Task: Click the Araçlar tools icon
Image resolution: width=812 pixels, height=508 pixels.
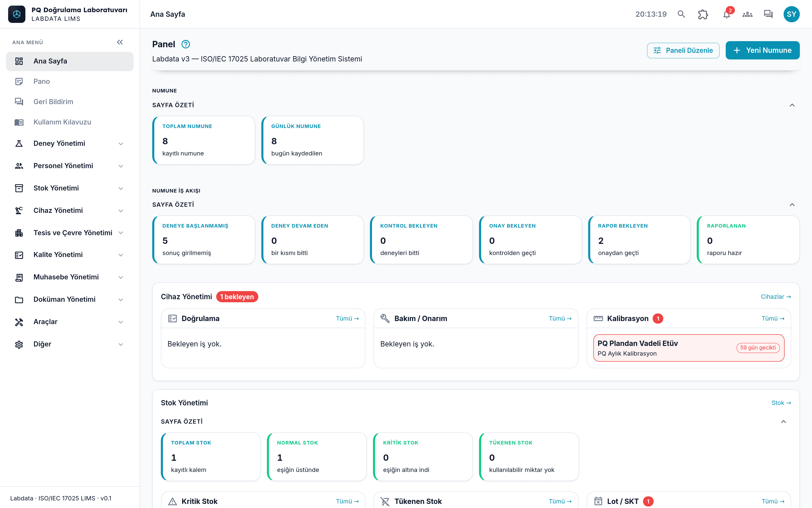Action: (x=19, y=322)
